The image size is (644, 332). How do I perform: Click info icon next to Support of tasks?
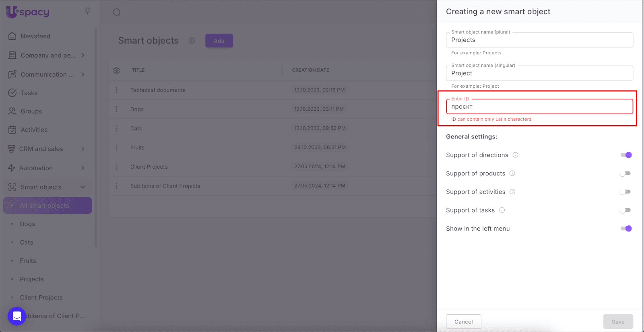click(502, 210)
